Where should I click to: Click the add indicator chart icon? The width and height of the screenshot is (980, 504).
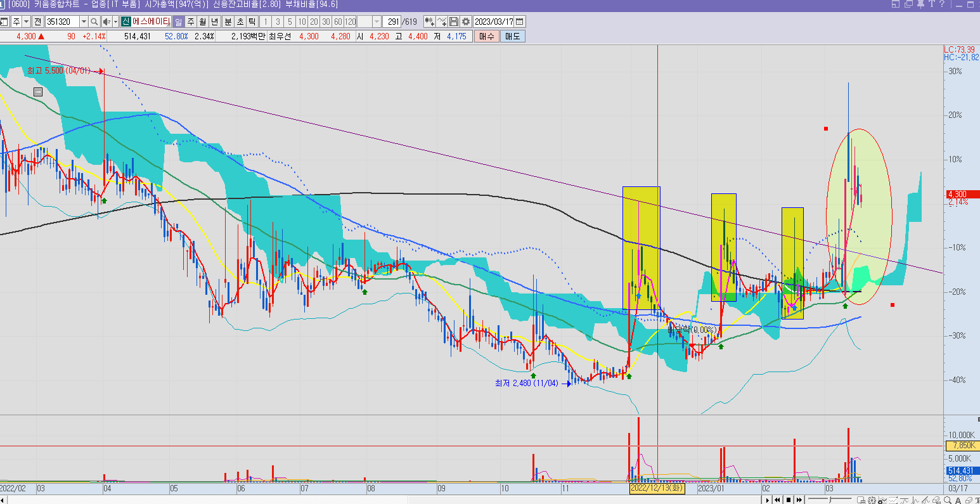pos(442,22)
